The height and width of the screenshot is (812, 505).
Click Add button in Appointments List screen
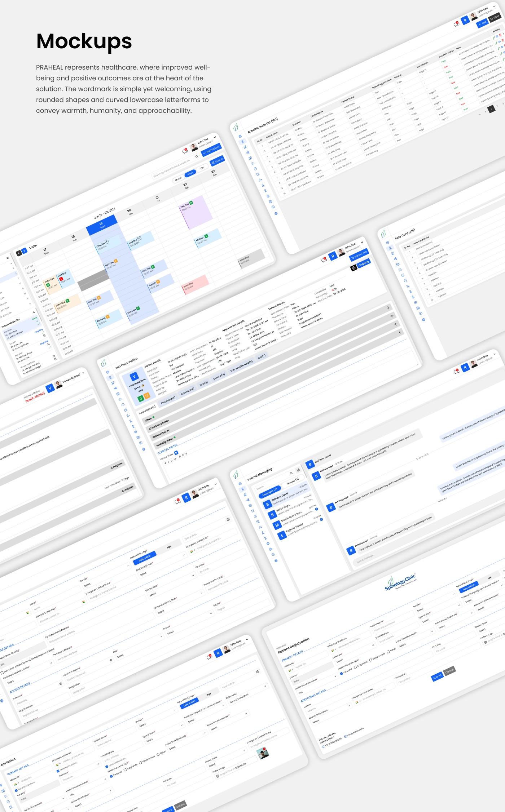(482, 23)
